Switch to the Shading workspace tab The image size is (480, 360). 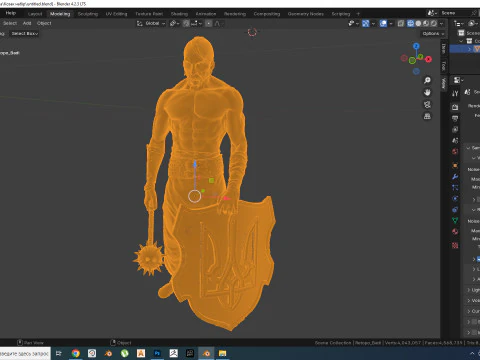pyautogui.click(x=179, y=14)
